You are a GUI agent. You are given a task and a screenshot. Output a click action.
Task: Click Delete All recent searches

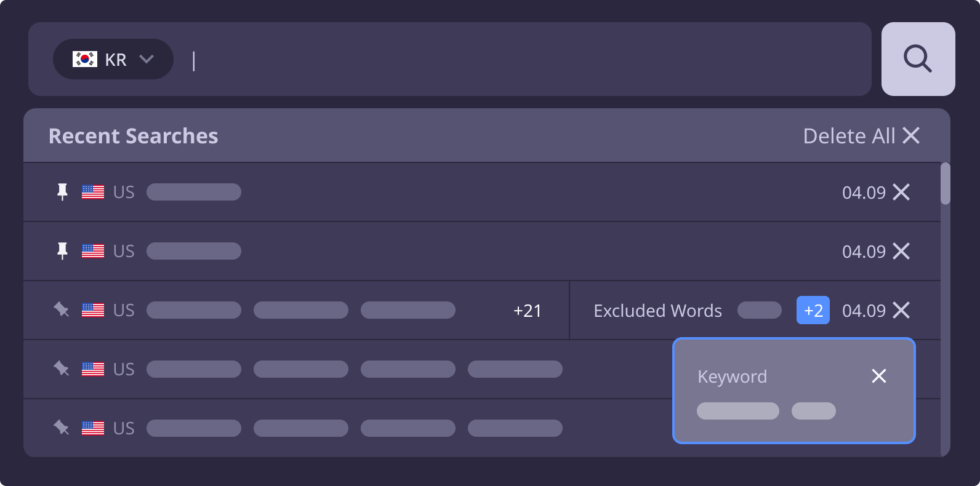(861, 136)
